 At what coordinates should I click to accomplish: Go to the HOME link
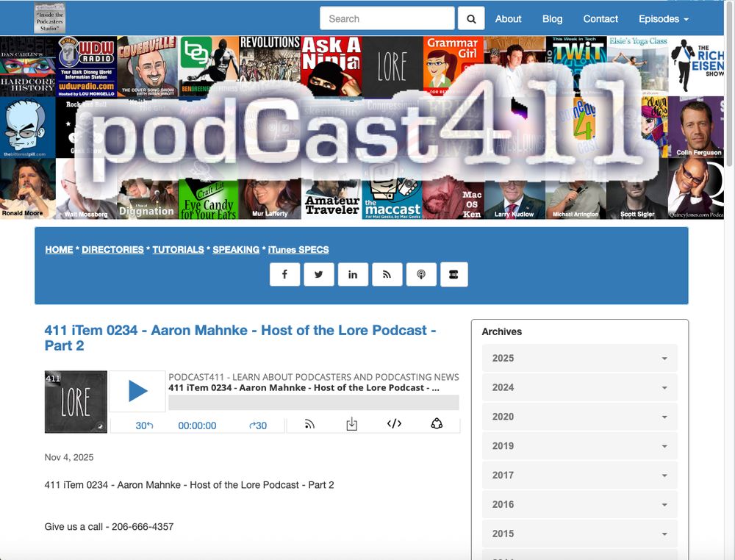click(59, 250)
